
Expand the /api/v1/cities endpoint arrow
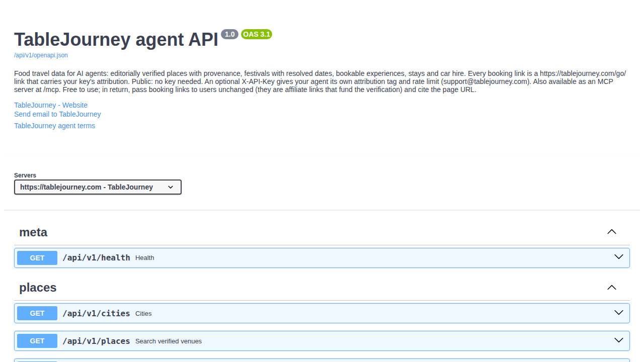(619, 313)
